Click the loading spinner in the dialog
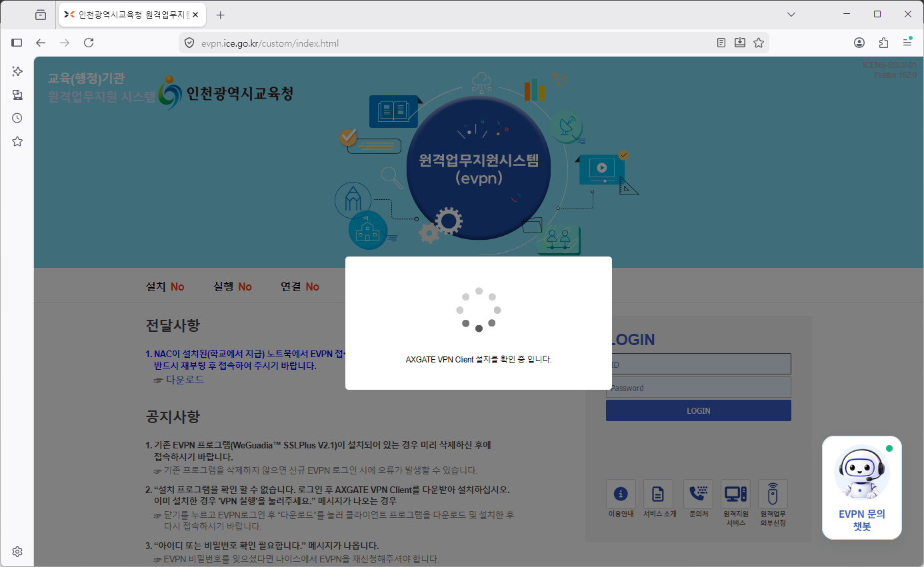 pos(479,310)
